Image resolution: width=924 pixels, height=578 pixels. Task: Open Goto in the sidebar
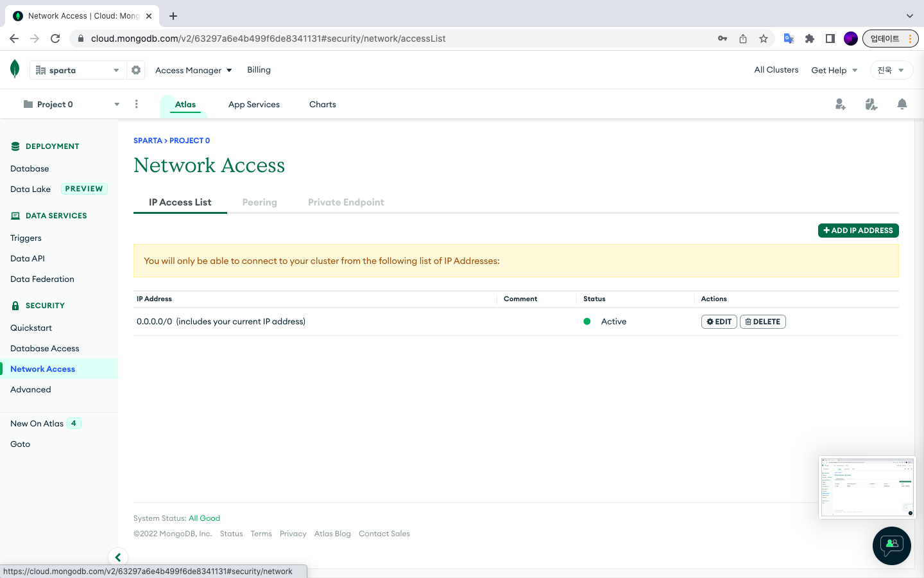(21, 444)
